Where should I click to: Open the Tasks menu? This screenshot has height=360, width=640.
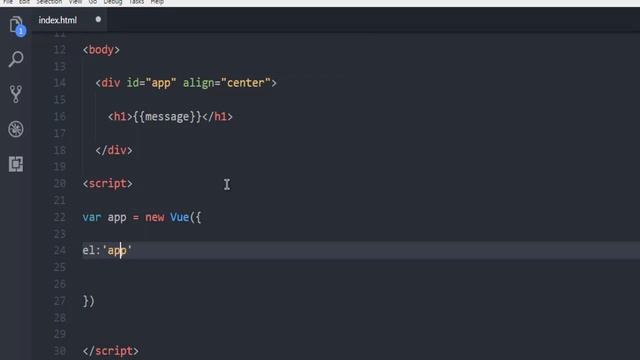tap(136, 2)
